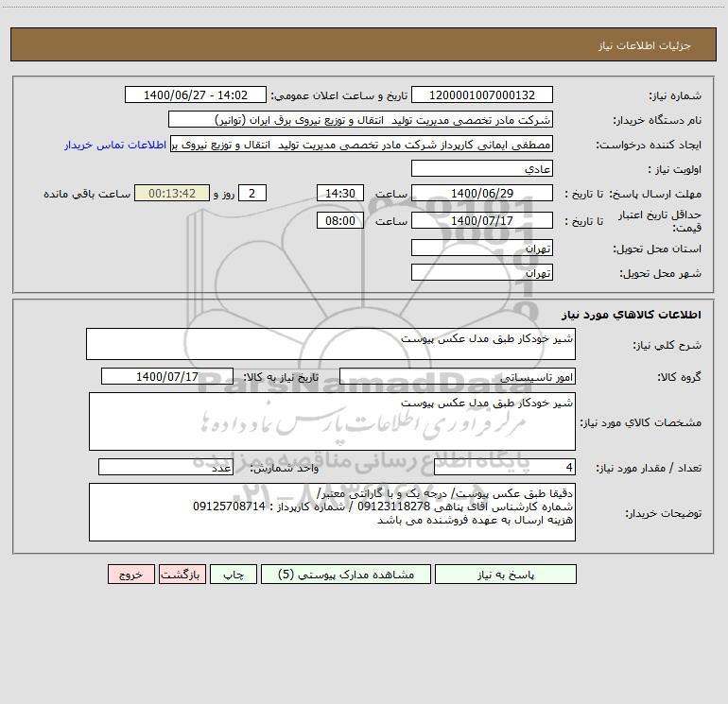Click the announcement date field 1400/06/27 - 14:02
This screenshot has height=704, width=728.
point(196,94)
